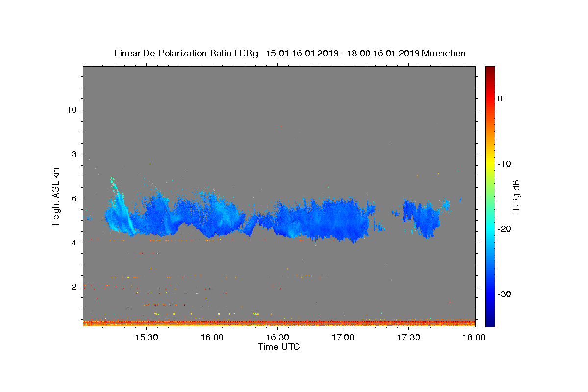Click the 'Height AGL km' axis label
The width and height of the screenshot is (588, 392).
coord(56,196)
